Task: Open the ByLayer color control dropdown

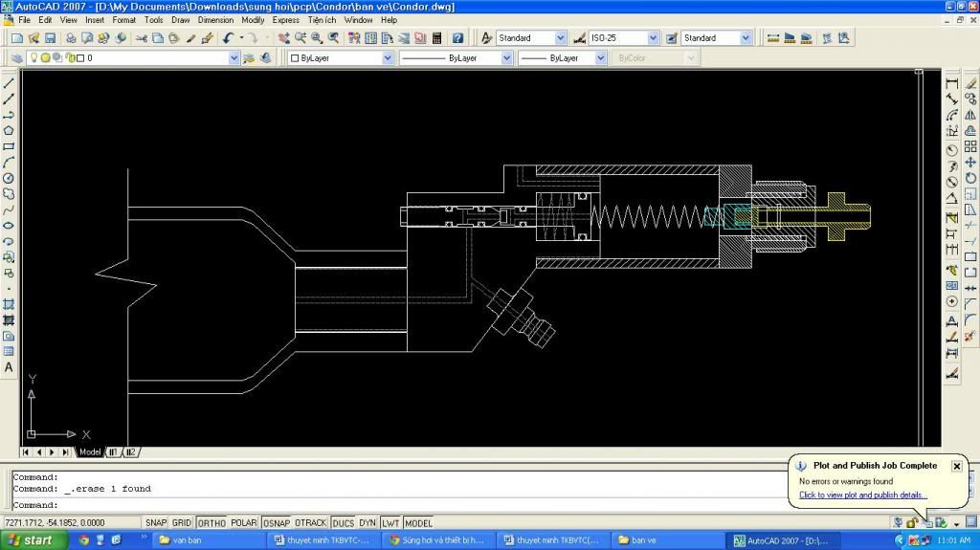Action: tap(388, 58)
